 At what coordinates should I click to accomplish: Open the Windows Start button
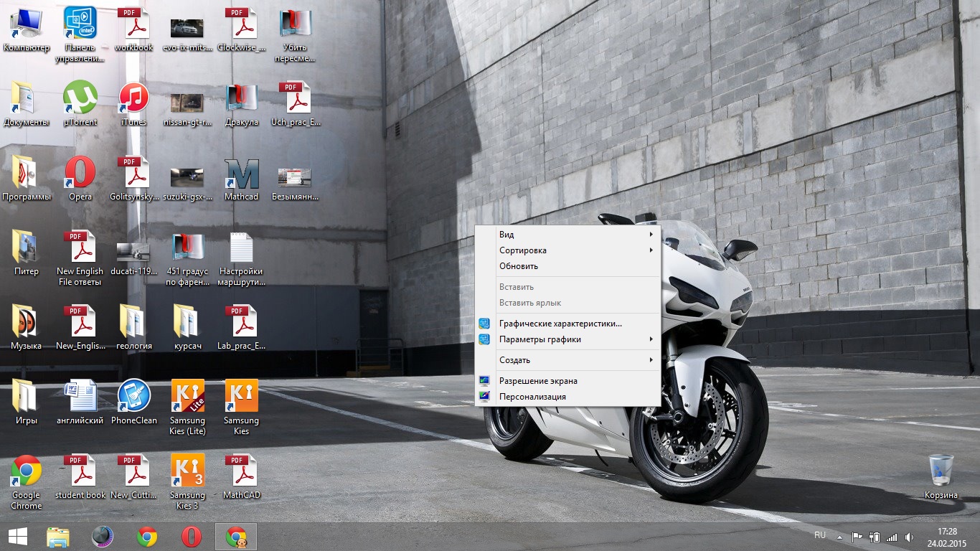(x=17, y=537)
